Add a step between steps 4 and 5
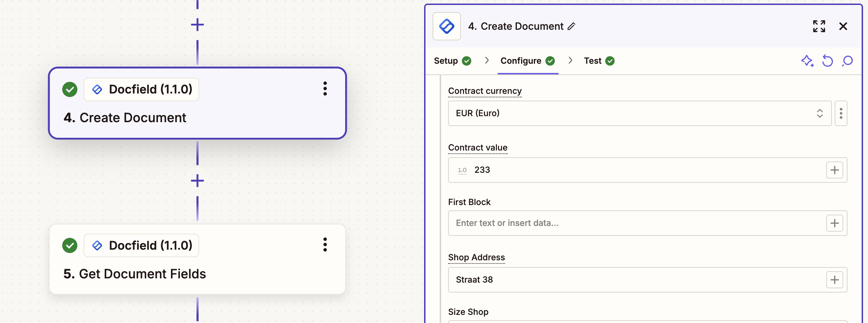This screenshot has height=323, width=868. tap(197, 181)
